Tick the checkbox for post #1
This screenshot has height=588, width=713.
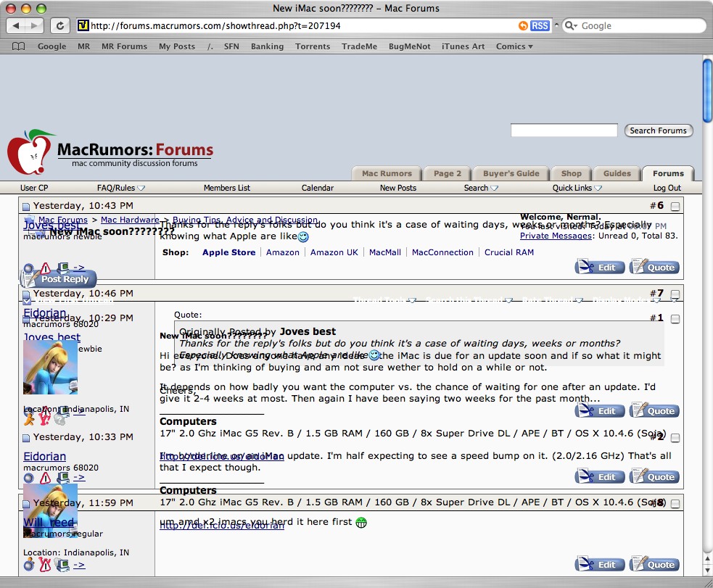click(675, 319)
